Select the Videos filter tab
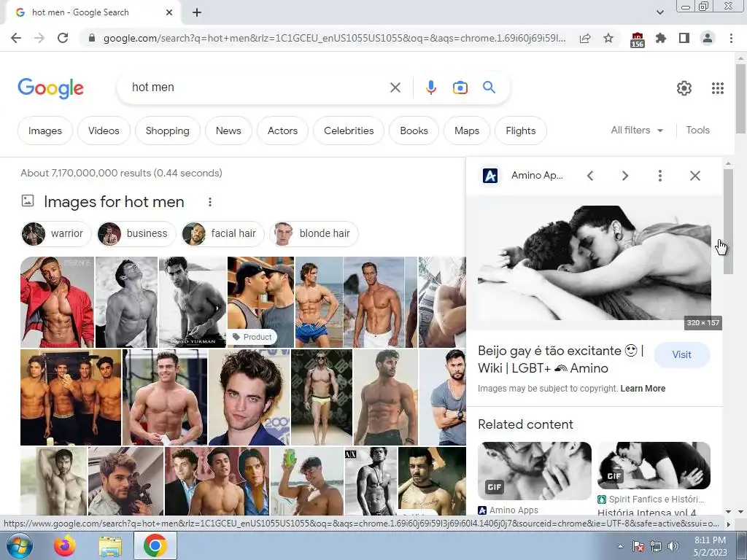This screenshot has height=560, width=747. (x=104, y=131)
